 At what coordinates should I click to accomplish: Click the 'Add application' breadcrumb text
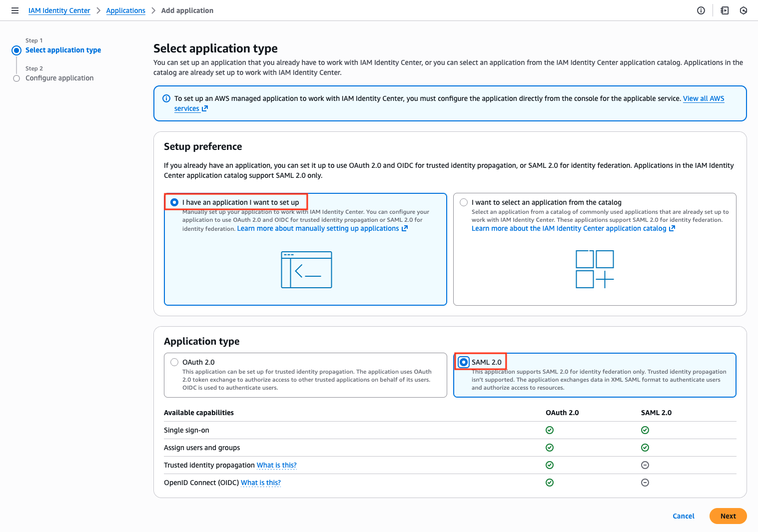[x=187, y=10]
